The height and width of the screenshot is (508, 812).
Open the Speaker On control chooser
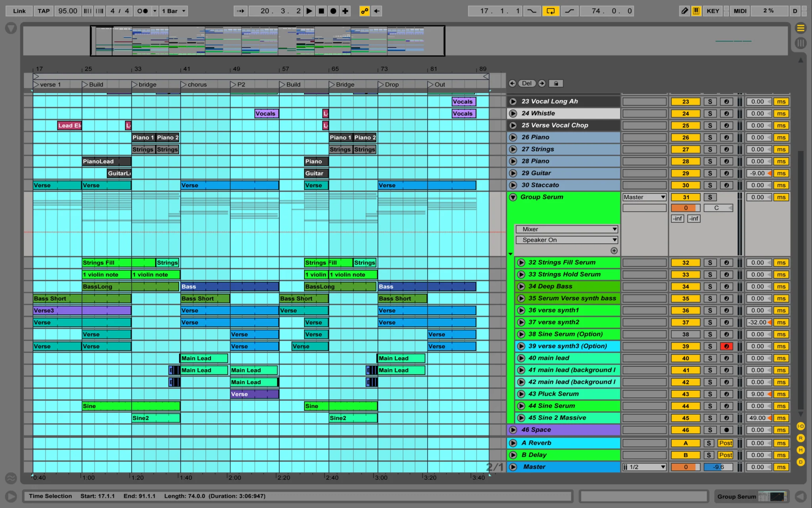[x=567, y=240]
